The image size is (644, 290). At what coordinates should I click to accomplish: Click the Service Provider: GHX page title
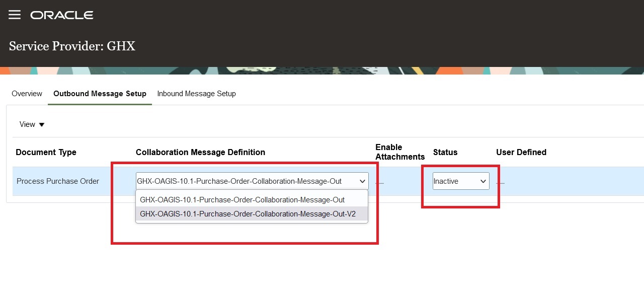[72, 46]
